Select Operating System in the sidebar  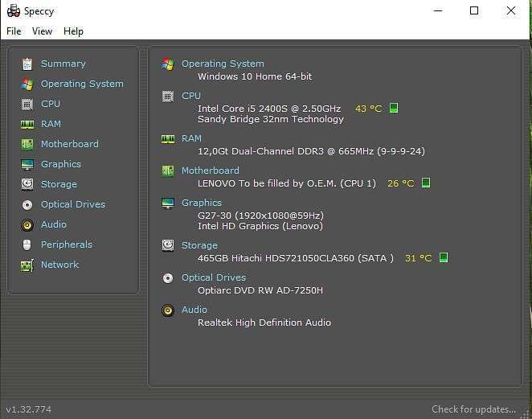[82, 84]
